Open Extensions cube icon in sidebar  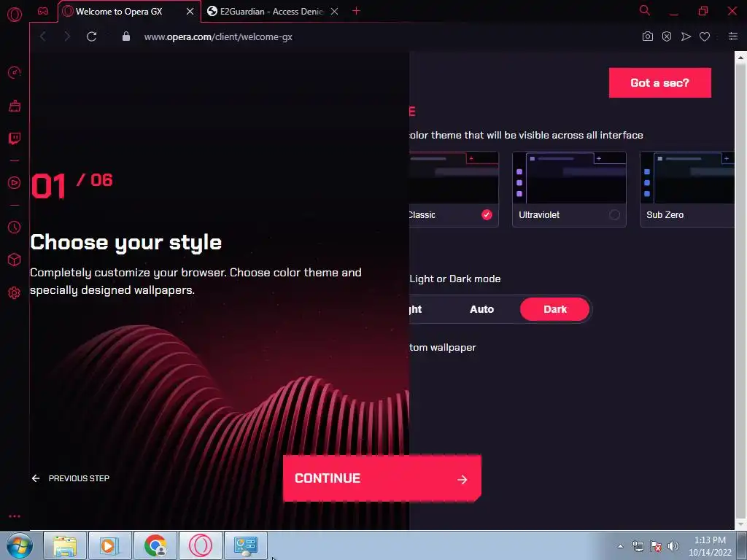pos(15,260)
